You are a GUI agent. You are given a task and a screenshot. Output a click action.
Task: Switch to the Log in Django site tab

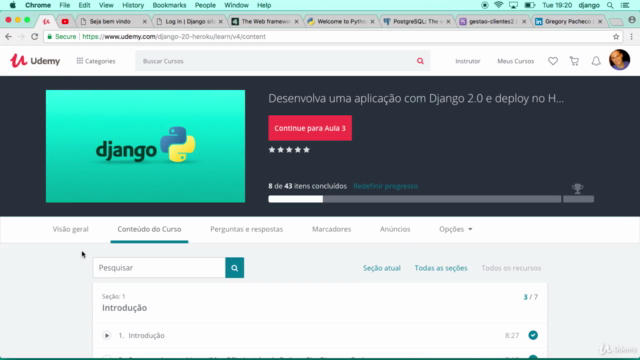click(188, 21)
